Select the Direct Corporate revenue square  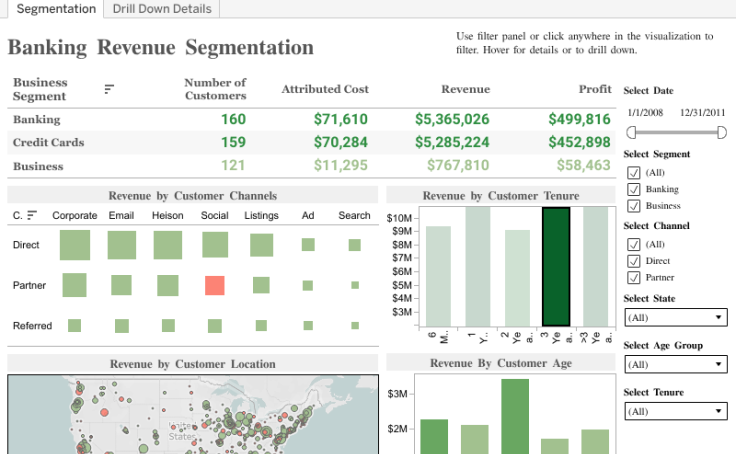[75, 245]
